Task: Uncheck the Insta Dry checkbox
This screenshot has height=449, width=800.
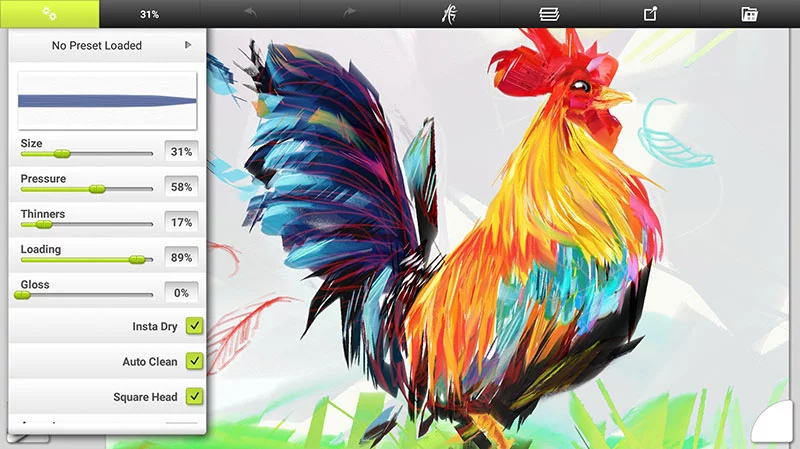Action: pyautogui.click(x=194, y=326)
